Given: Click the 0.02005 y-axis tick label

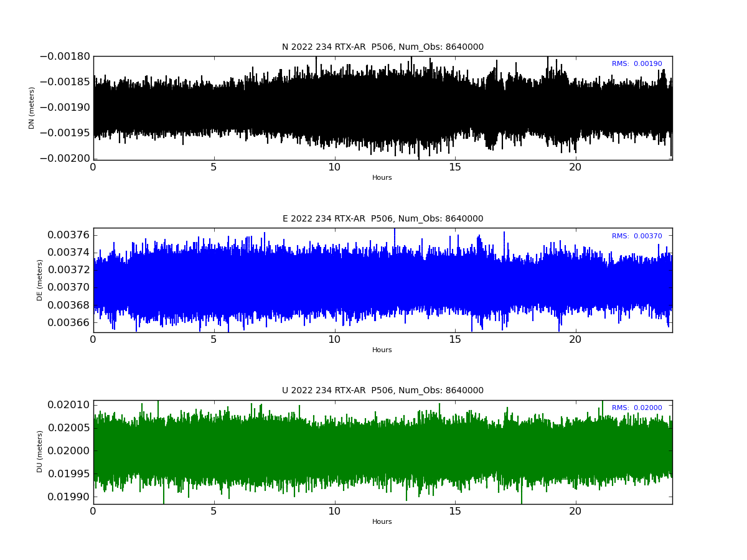Looking at the screenshot, I should pos(68,428).
